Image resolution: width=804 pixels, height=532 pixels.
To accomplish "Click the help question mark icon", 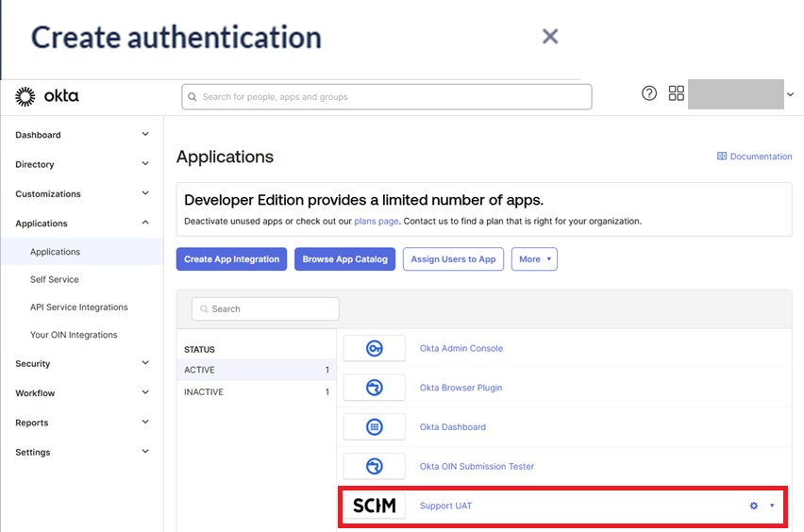I will [649, 93].
